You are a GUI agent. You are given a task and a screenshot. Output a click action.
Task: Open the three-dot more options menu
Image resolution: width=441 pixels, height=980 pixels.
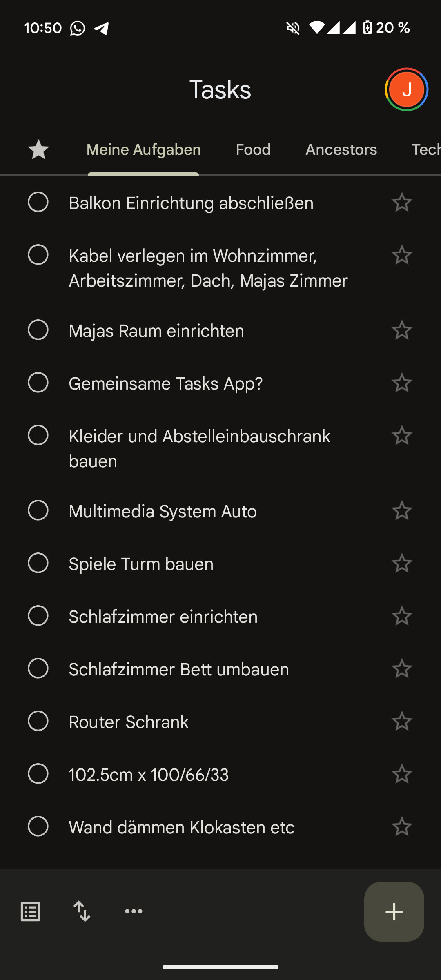[x=134, y=911]
